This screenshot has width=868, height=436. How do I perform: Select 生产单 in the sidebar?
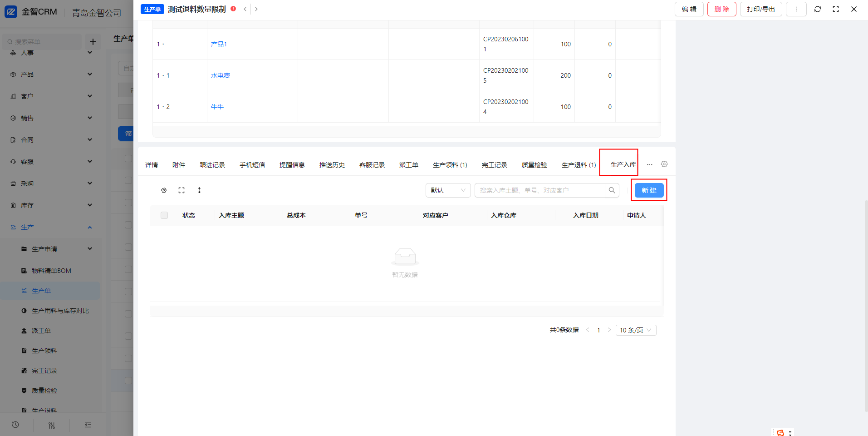point(51,291)
